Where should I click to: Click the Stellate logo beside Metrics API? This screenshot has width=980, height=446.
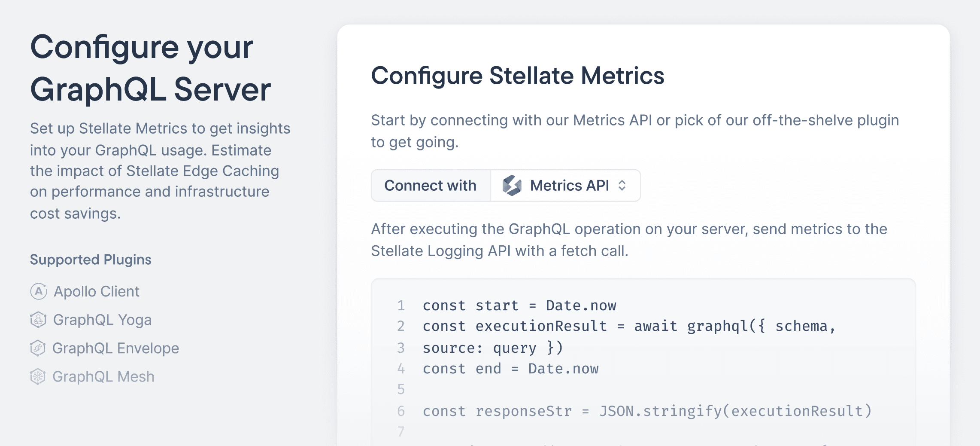pos(512,186)
